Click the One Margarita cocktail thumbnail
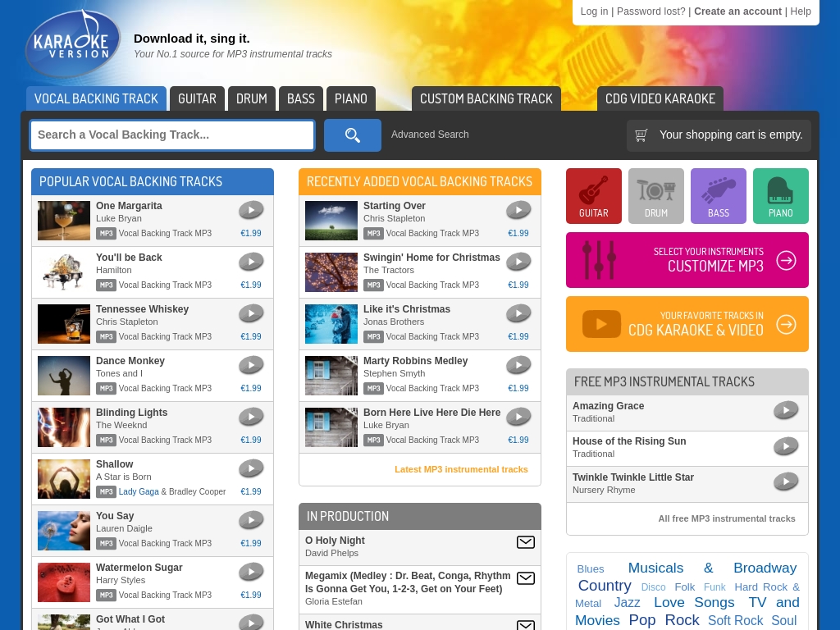This screenshot has height=630, width=840. 64,220
